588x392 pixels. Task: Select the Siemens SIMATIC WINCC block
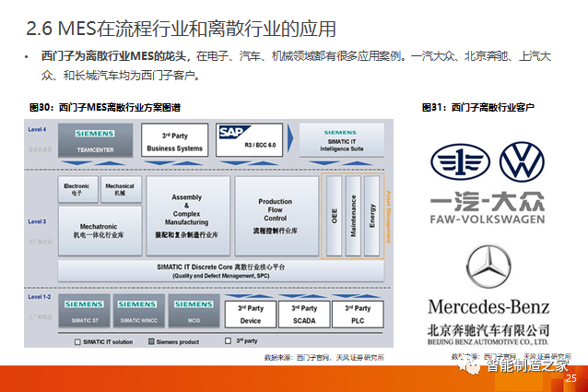coord(136,312)
